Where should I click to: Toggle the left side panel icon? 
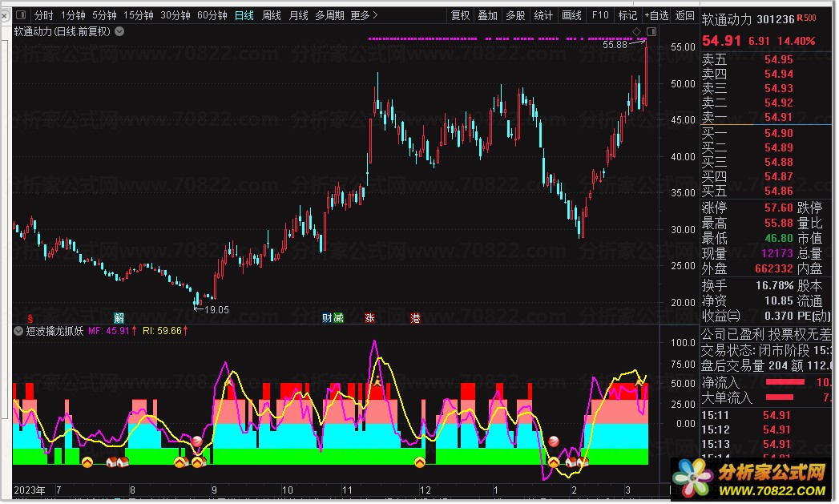(x=22, y=15)
